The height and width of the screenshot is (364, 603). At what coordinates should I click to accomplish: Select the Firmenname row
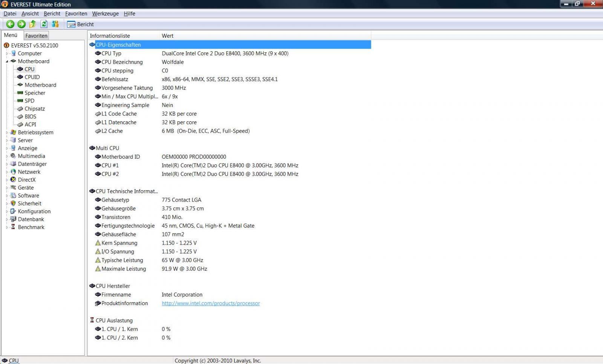pos(230,295)
